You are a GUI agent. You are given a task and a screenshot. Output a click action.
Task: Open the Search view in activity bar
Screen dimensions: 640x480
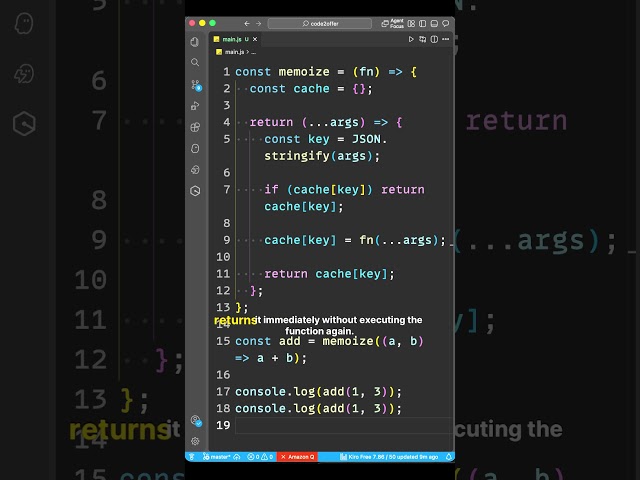tap(195, 62)
